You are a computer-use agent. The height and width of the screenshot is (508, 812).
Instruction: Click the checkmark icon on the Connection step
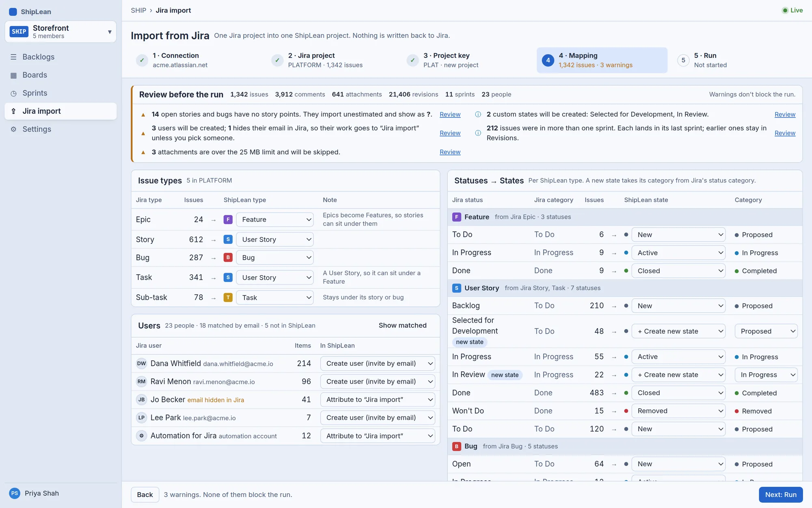[142, 61]
